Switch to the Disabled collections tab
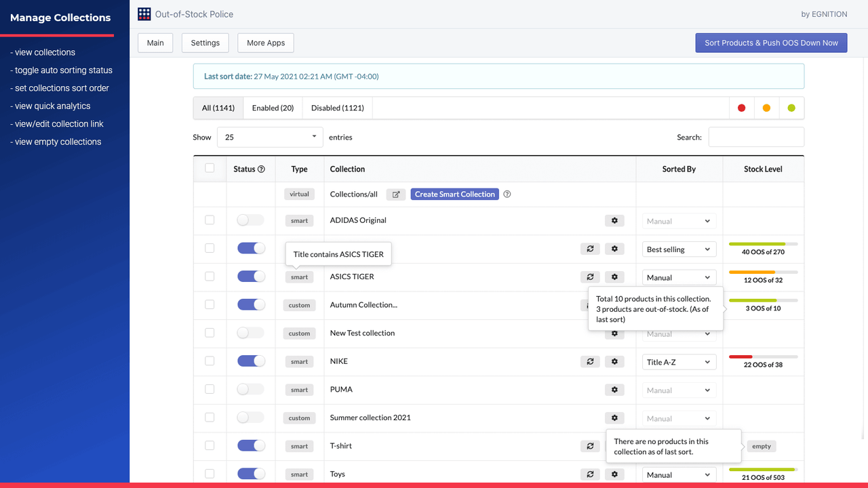The width and height of the screenshot is (868, 488). [x=336, y=107]
